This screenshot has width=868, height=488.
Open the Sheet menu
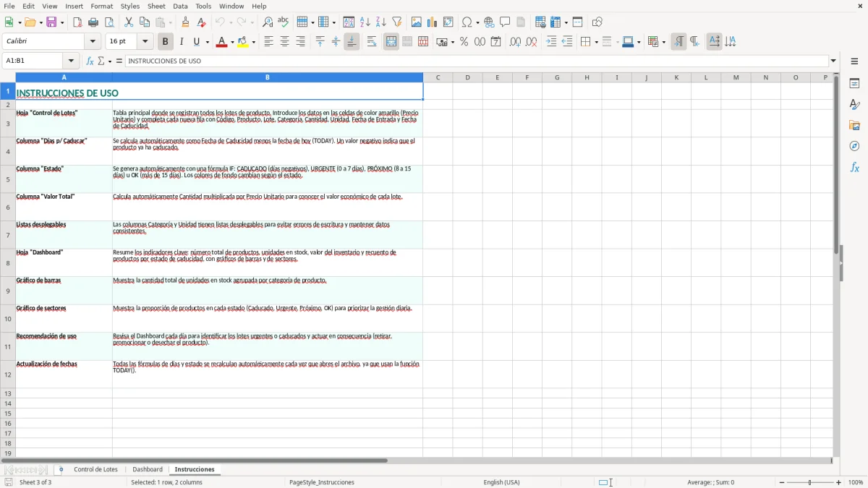tap(156, 6)
